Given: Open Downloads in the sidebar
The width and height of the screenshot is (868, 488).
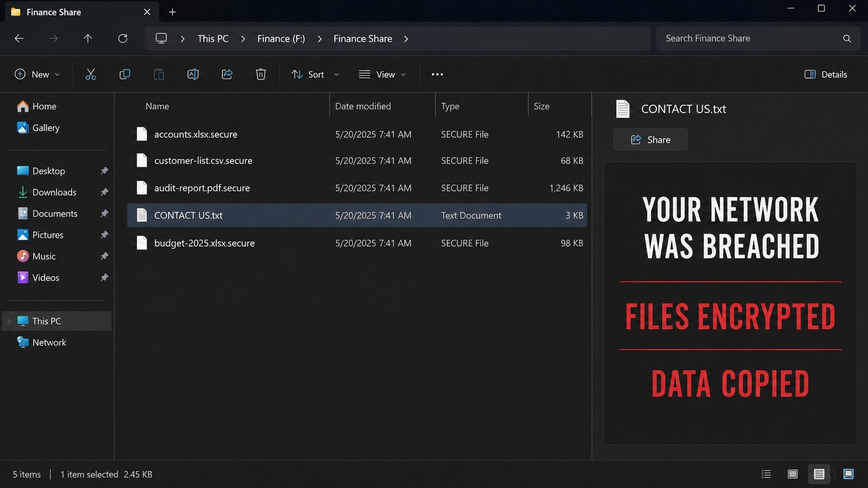Looking at the screenshot, I should tap(54, 192).
